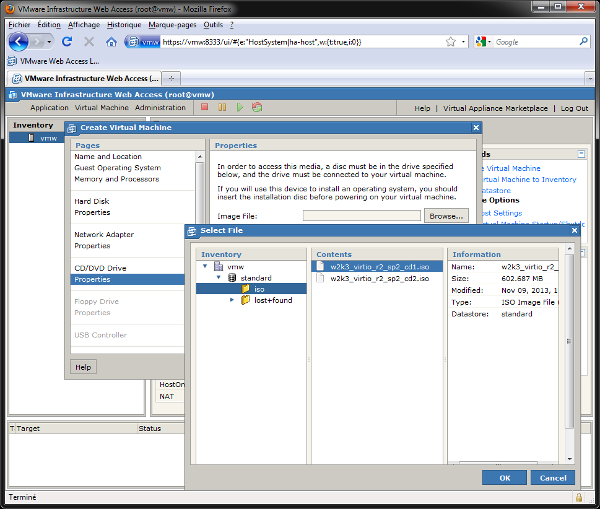Screen dimensions: 600x509
Task: Click the magnifier search icon in Google box
Action: click(584, 41)
